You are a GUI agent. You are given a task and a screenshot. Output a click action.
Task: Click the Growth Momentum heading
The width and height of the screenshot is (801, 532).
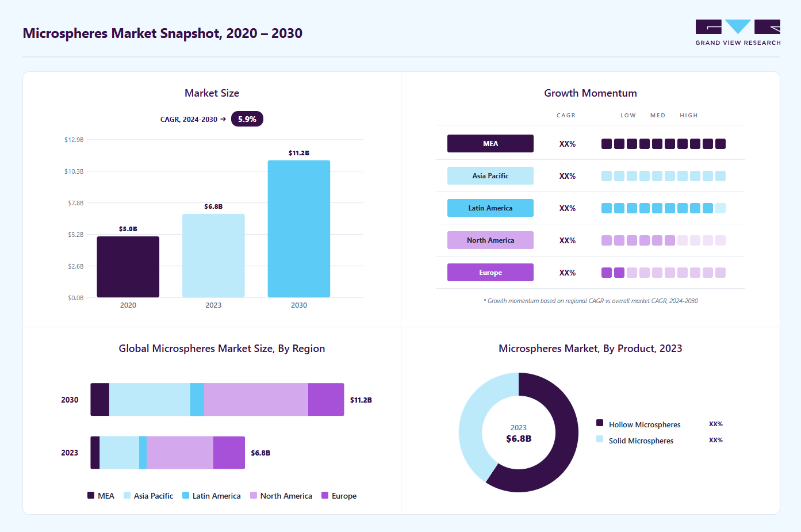click(x=591, y=93)
